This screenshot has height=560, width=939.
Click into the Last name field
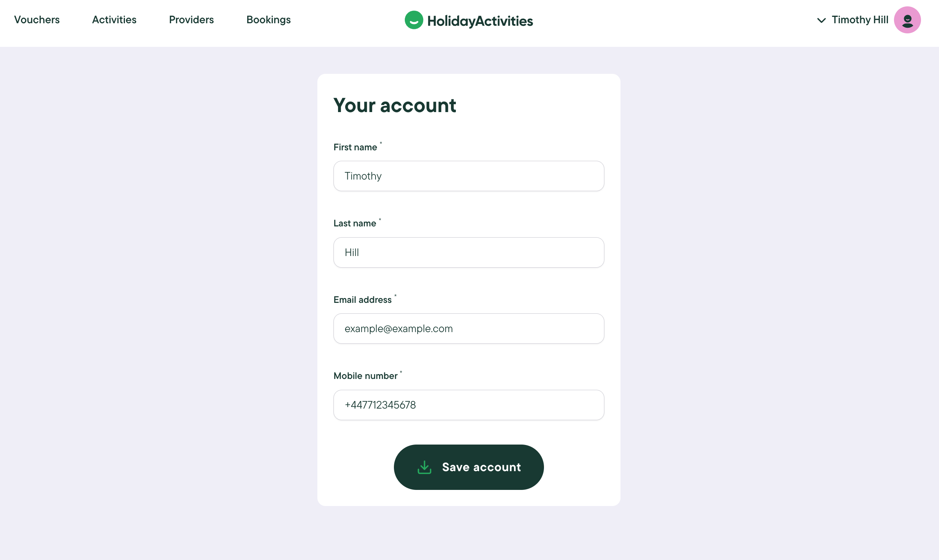tap(469, 253)
